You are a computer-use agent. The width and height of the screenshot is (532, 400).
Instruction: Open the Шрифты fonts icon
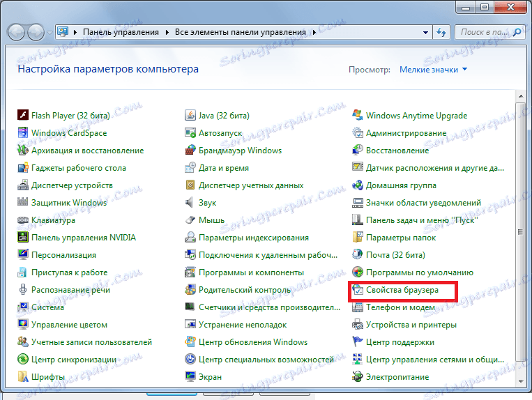pyautogui.click(x=23, y=376)
